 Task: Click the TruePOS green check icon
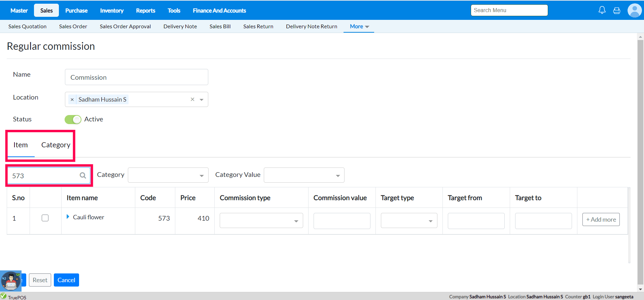pyautogui.click(x=4, y=296)
